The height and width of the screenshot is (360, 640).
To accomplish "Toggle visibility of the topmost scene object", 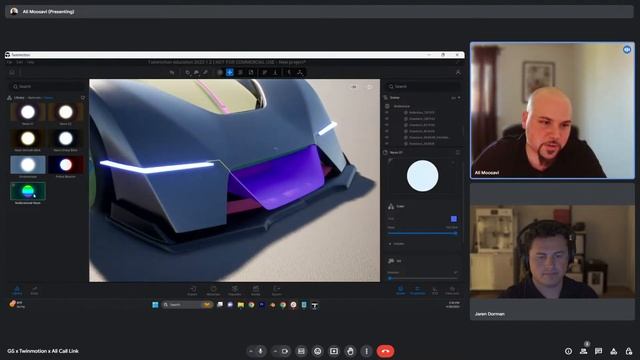I will click(387, 112).
